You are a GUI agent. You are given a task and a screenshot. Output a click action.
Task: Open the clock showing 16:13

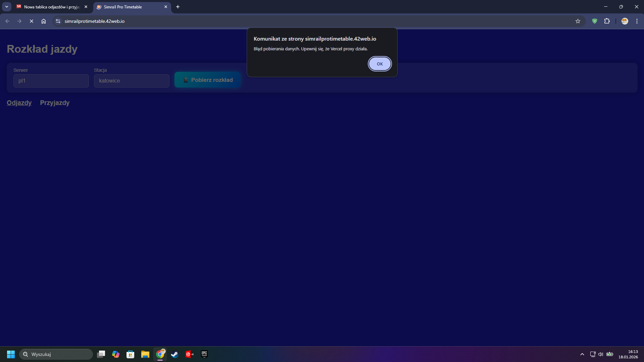[x=628, y=354]
